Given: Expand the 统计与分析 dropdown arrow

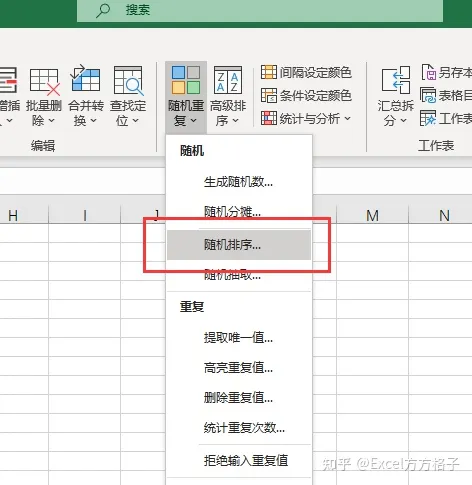Looking at the screenshot, I should (x=348, y=118).
